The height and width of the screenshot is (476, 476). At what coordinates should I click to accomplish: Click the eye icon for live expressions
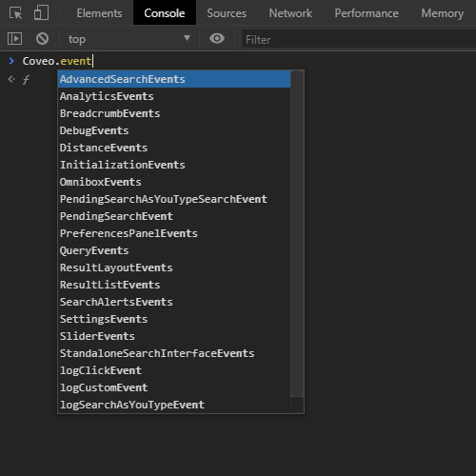[x=217, y=39]
